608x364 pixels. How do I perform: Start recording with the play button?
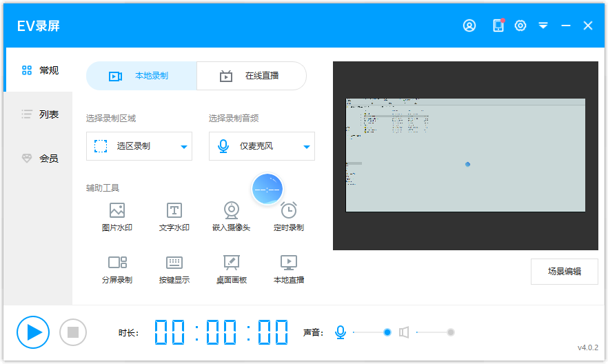tap(33, 332)
